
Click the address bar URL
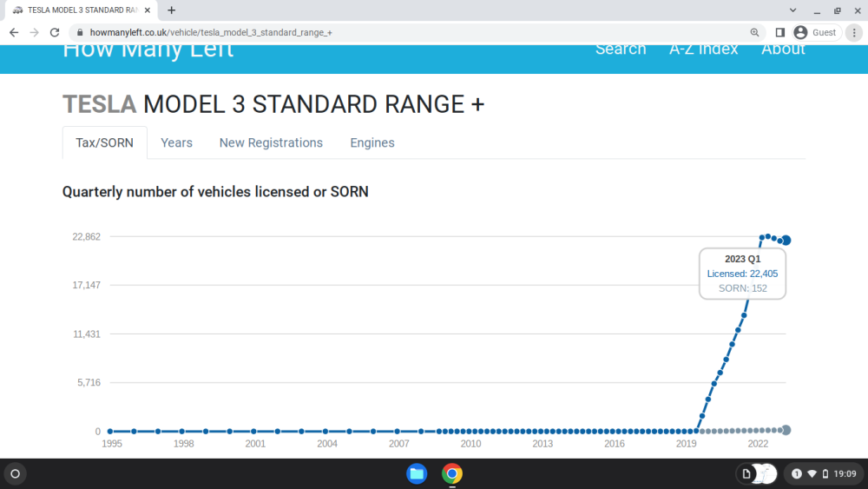[x=211, y=33]
